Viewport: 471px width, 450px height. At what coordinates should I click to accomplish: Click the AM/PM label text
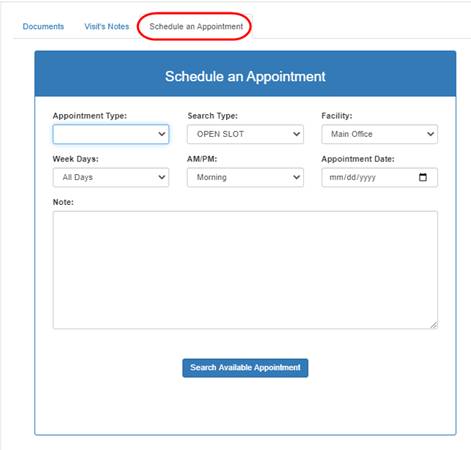[x=202, y=159]
